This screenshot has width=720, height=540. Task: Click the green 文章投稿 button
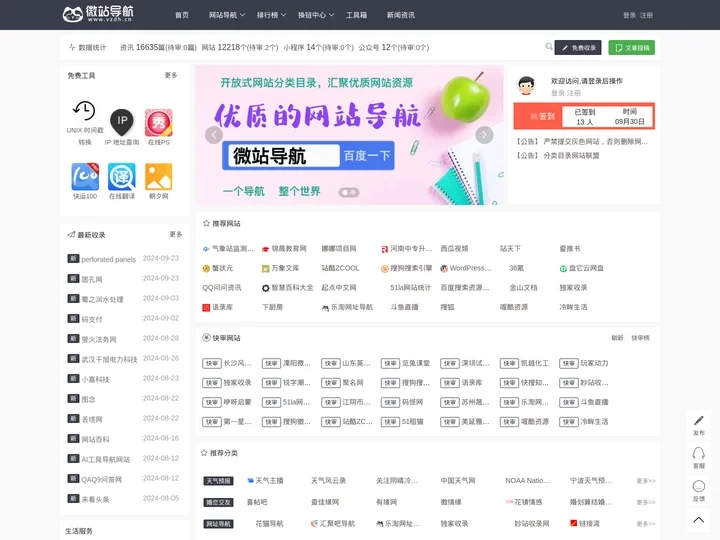click(x=631, y=47)
